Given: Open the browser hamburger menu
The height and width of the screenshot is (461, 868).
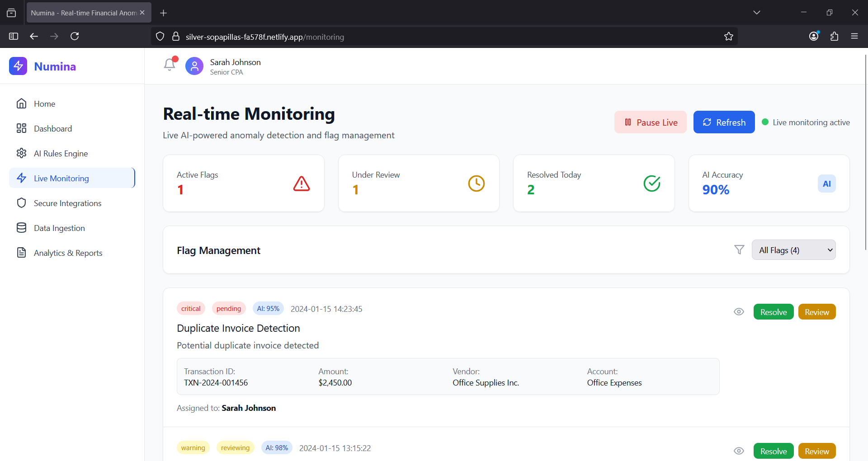Looking at the screenshot, I should tap(854, 36).
